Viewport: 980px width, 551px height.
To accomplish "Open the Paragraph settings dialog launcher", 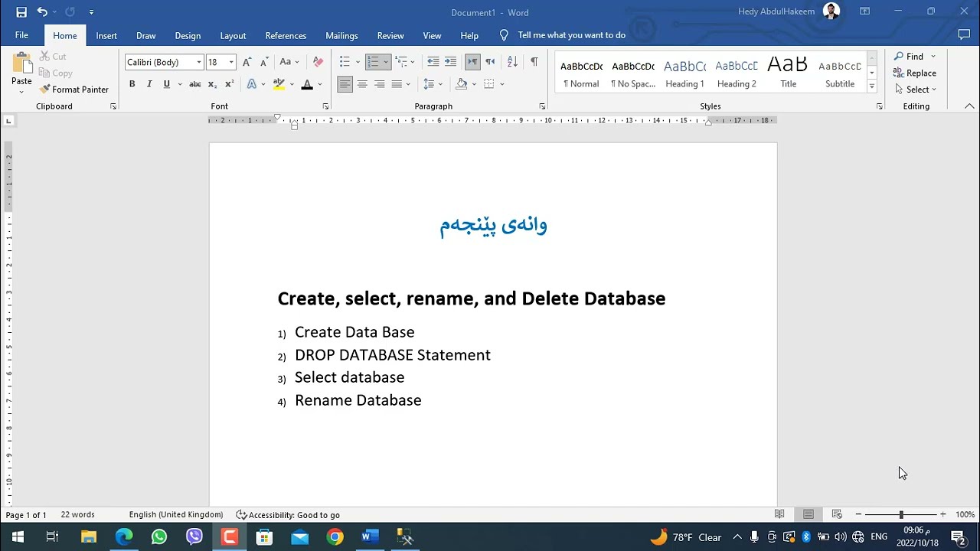I will click(x=542, y=106).
